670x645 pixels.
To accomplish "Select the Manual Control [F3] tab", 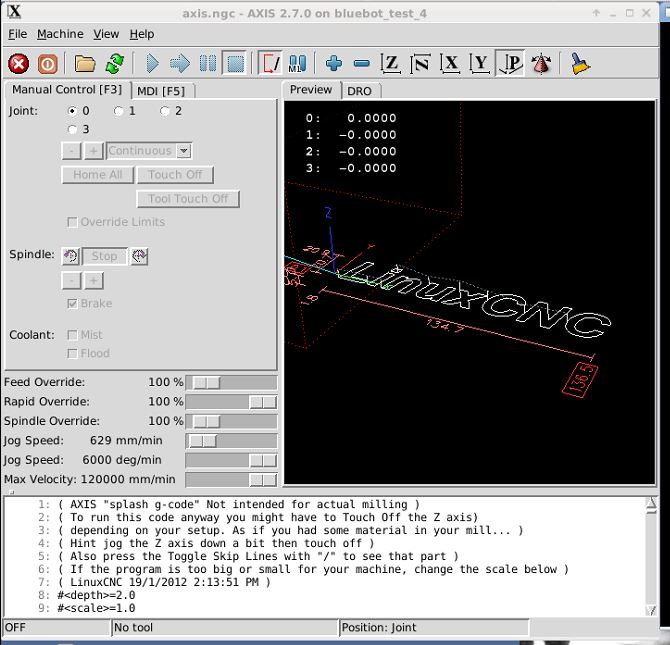I will pos(67,89).
